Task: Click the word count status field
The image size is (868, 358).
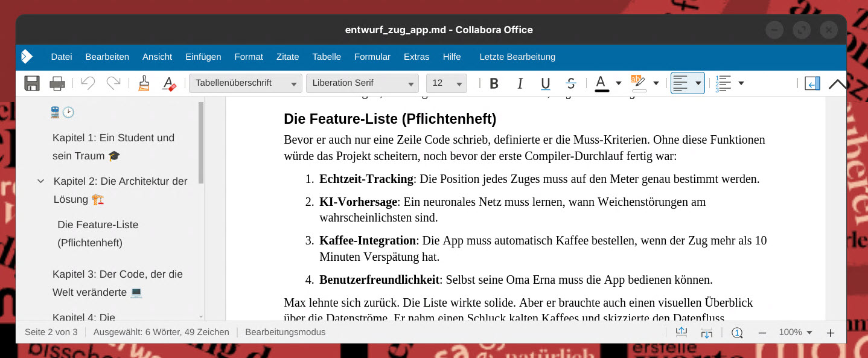Action: coord(161,332)
